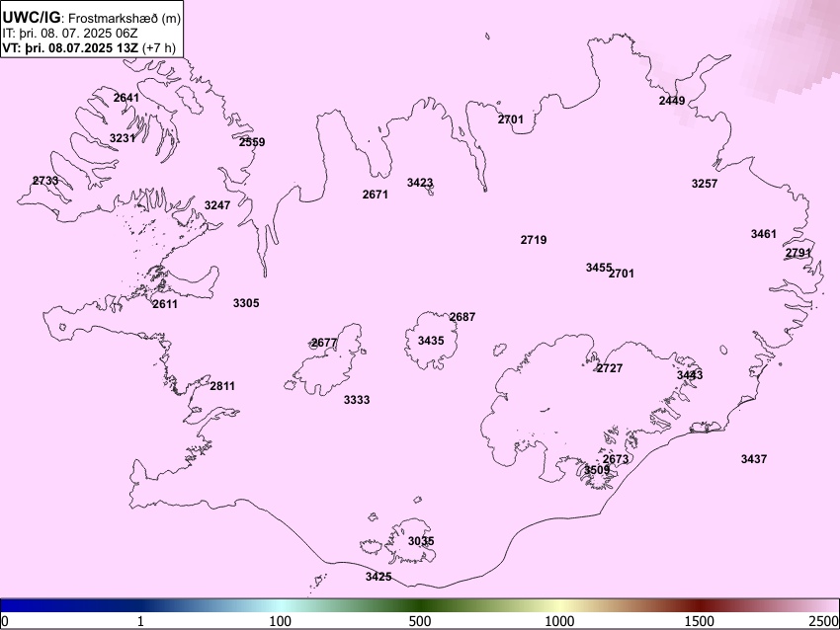Click the 2673 value label
Image resolution: width=840 pixels, height=630 pixels.
click(616, 459)
